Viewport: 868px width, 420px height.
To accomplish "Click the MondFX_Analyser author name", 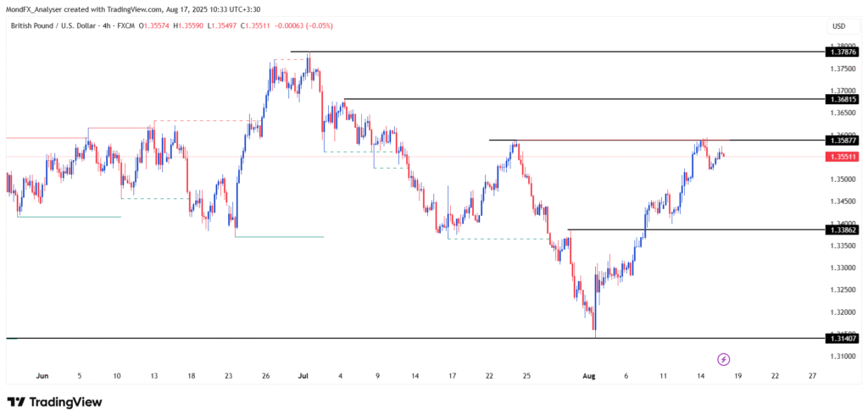I will point(36,8).
